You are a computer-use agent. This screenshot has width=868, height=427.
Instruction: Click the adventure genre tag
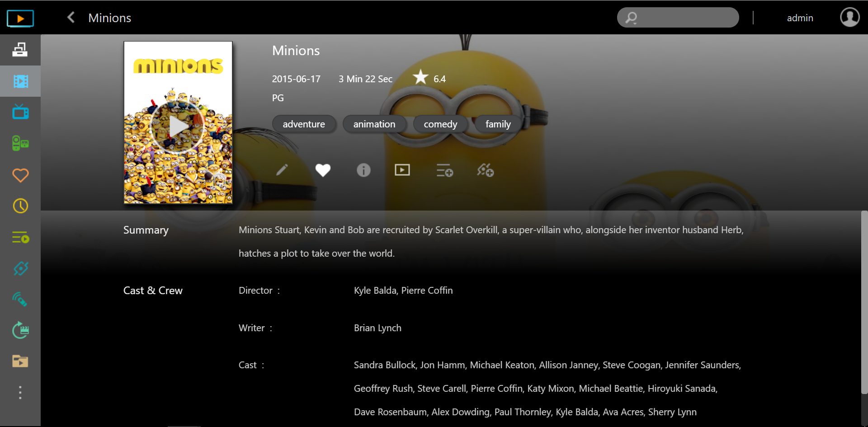coord(304,124)
